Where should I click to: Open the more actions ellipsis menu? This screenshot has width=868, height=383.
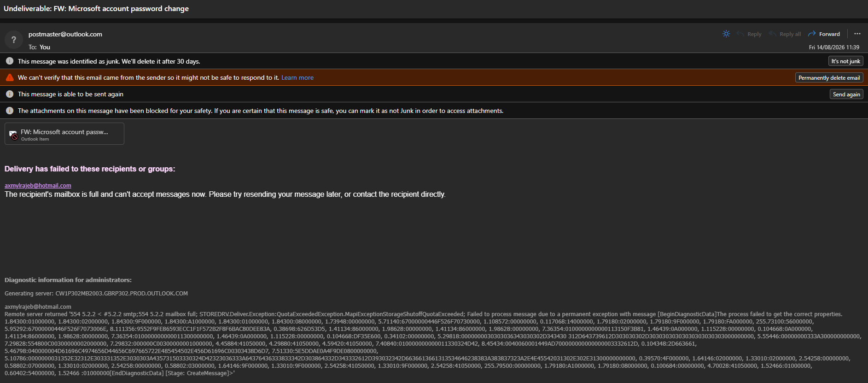[x=857, y=34]
